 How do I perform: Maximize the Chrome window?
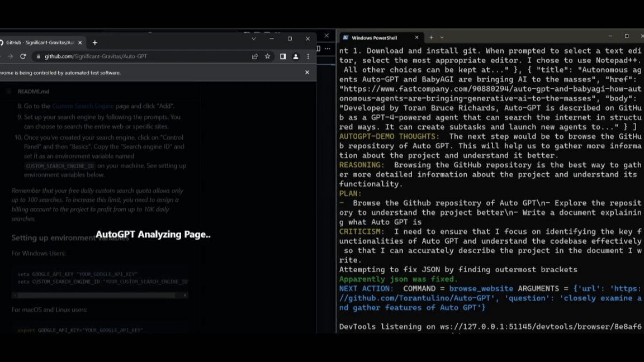click(290, 39)
